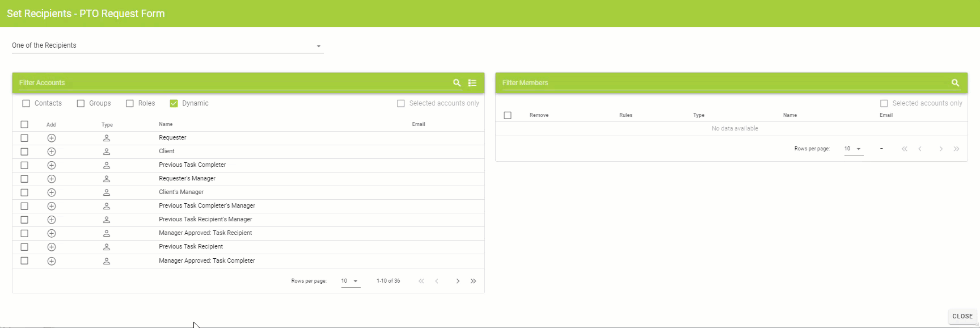Open the One of the Recipients dropdown
The image size is (980, 328).
click(167, 46)
